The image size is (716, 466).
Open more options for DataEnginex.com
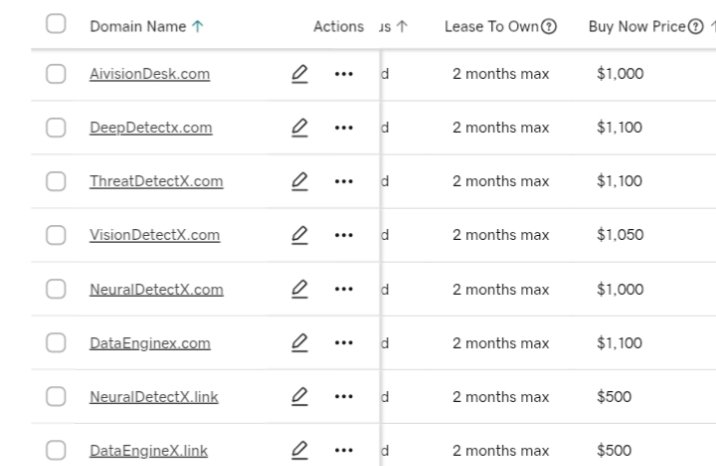click(x=343, y=343)
